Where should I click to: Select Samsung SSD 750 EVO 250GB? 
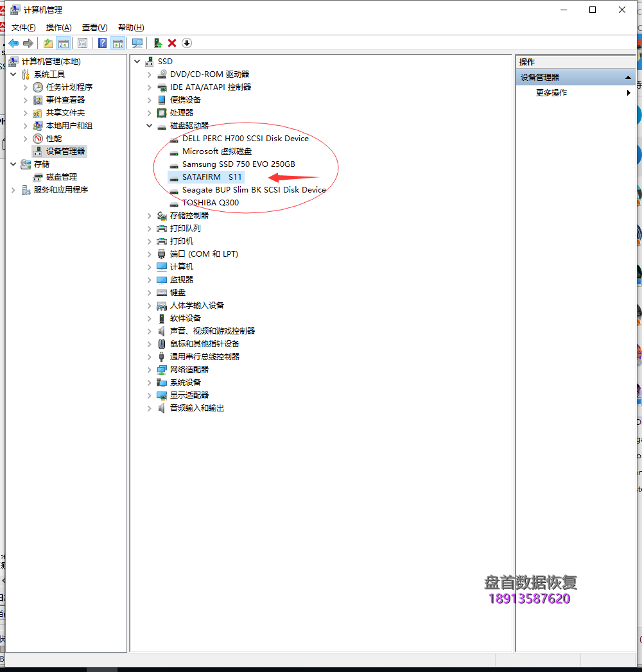click(238, 164)
